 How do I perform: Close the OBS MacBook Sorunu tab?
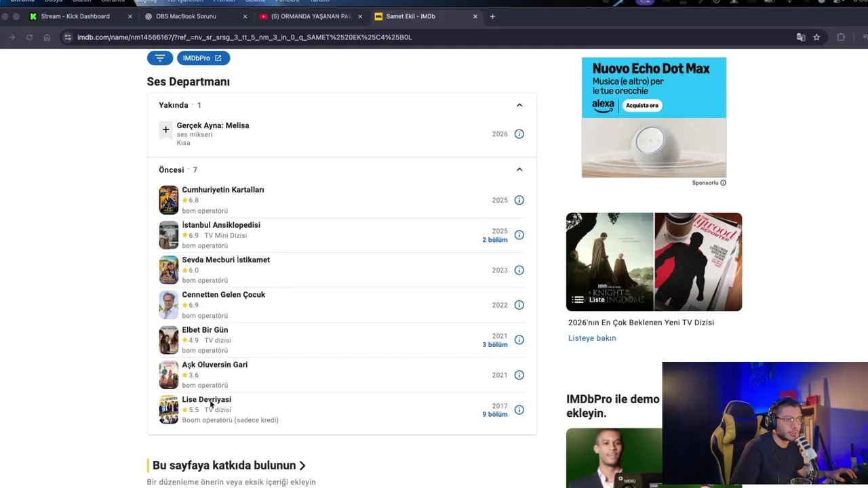point(245,16)
